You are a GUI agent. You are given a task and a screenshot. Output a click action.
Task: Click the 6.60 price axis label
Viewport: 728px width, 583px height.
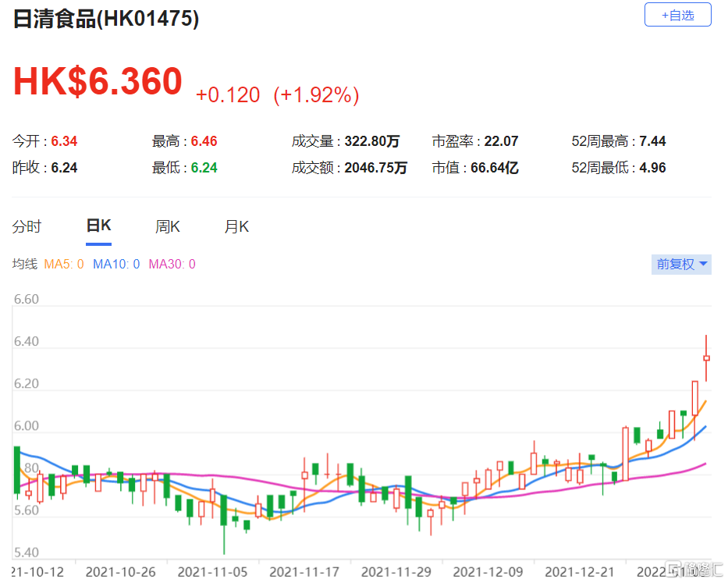click(x=26, y=300)
